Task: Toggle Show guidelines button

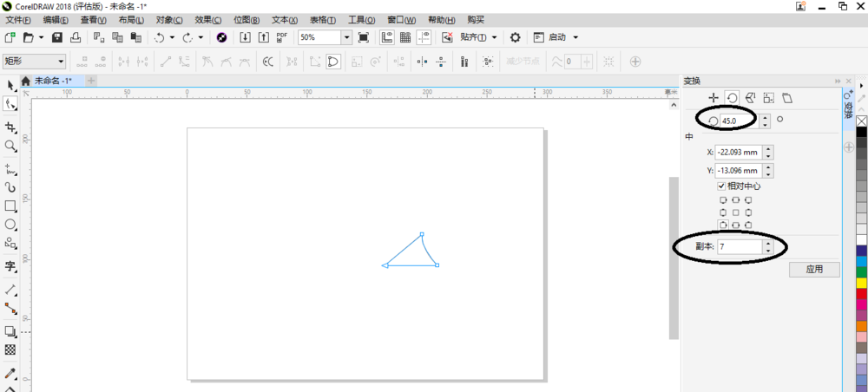Action: (x=424, y=37)
